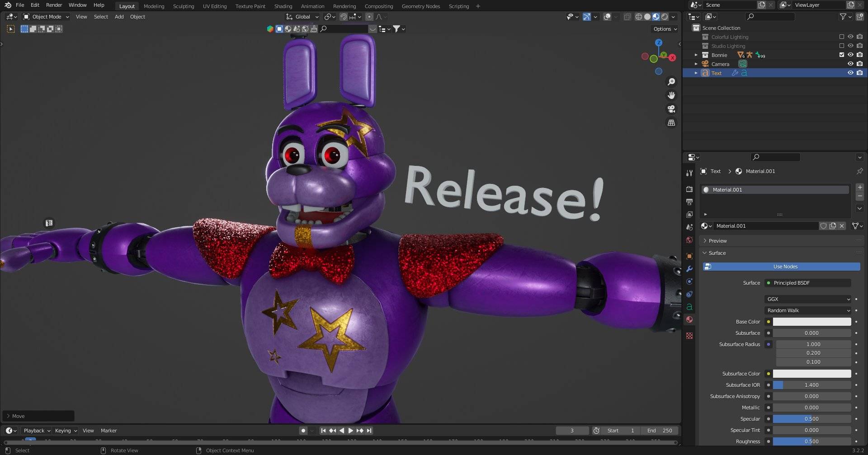Screen dimensions: 868x455
Task: Open the Output properties tab
Action: tap(689, 202)
